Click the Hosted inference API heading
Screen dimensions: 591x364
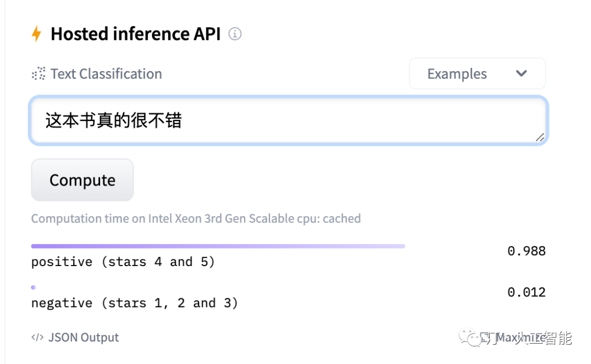click(x=135, y=33)
